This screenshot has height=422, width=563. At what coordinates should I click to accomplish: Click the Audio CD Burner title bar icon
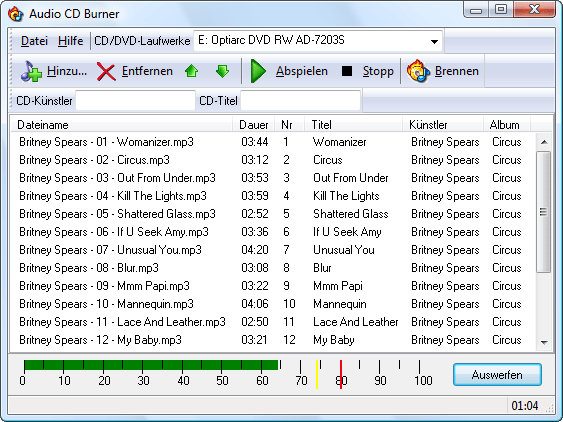tap(15, 14)
